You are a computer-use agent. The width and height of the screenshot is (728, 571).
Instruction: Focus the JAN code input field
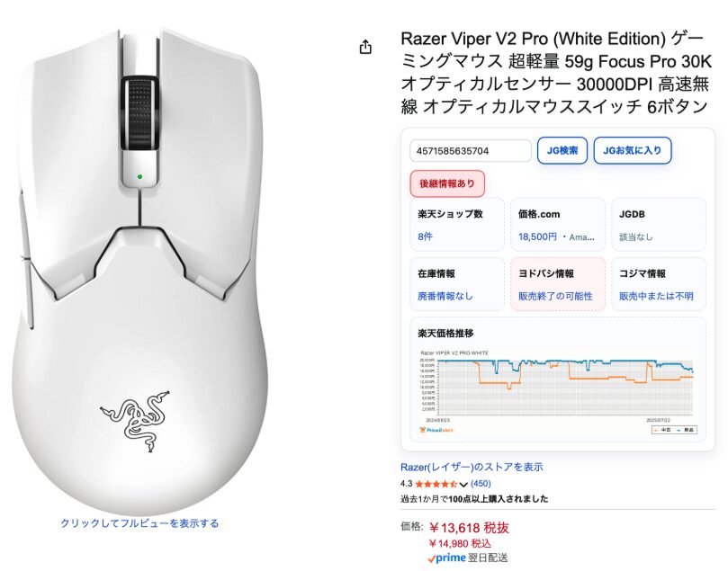click(x=471, y=151)
